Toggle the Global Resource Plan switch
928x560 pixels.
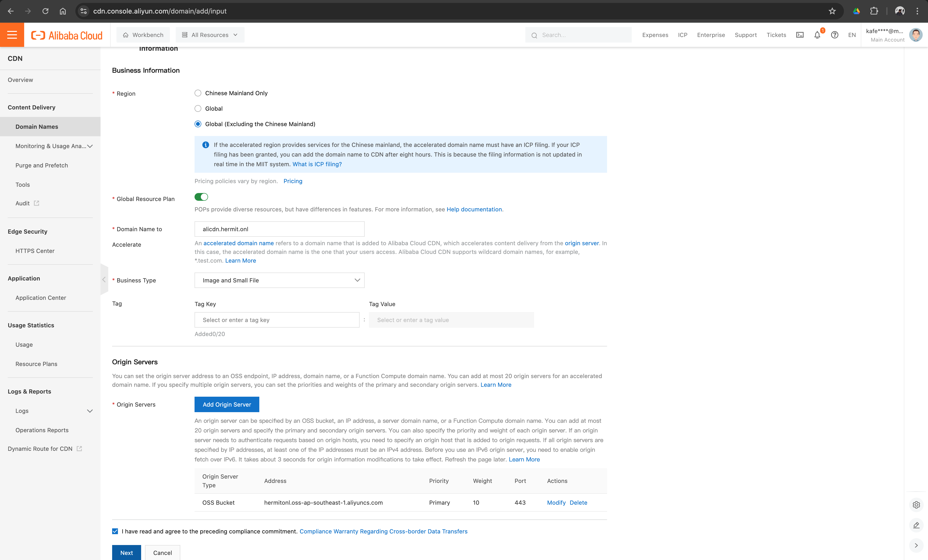(201, 197)
